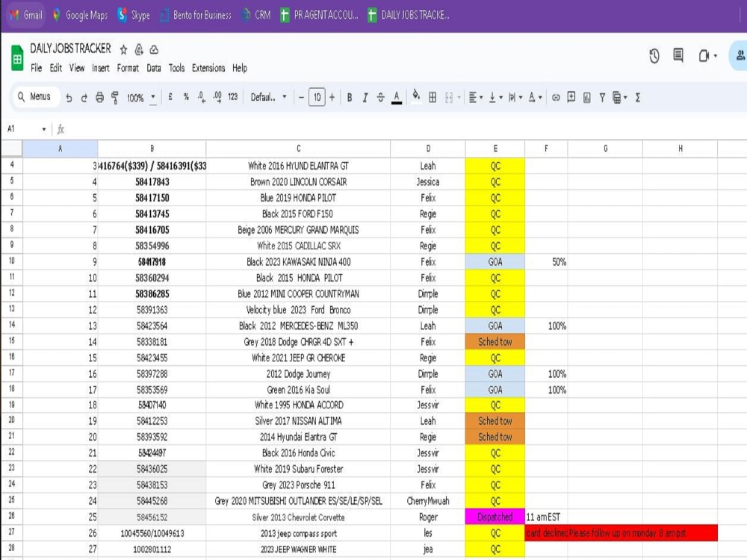Viewport: 747px width, 560px height.
Task: Open vertical align dropdown
Action: pos(495,98)
